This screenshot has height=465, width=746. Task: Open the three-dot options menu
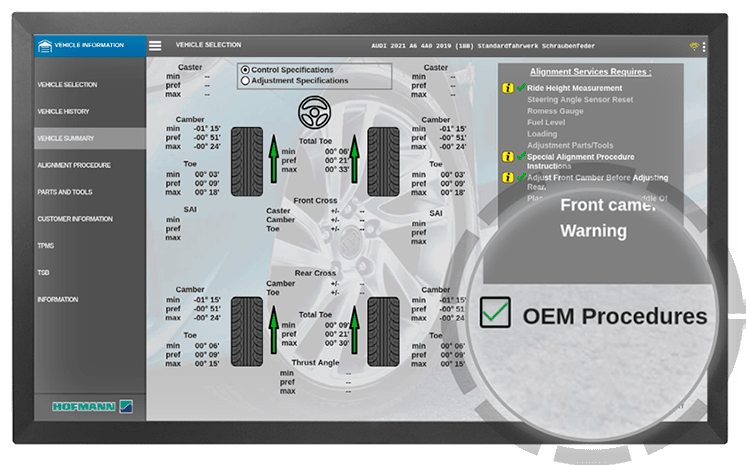(x=704, y=47)
